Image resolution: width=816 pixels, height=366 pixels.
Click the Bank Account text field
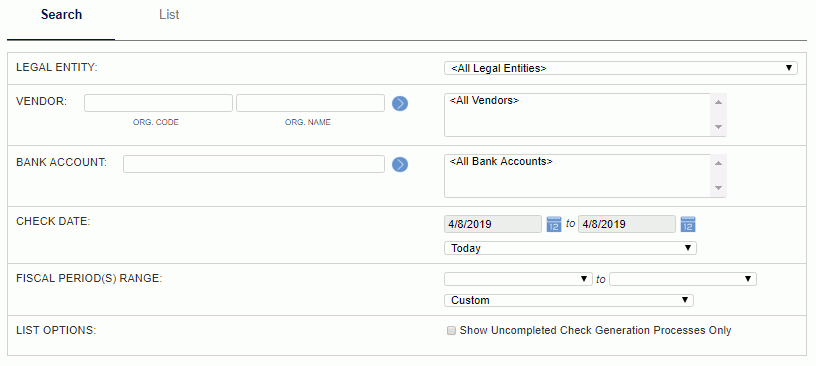pyautogui.click(x=254, y=164)
